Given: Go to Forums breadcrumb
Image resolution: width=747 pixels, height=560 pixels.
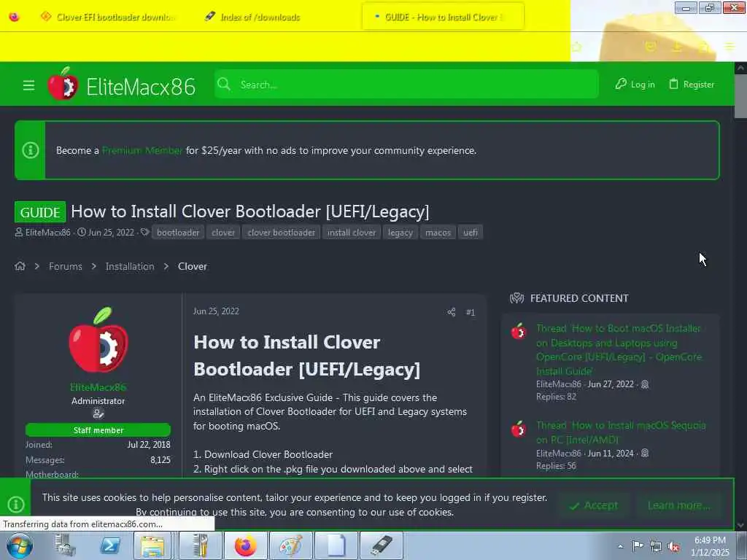Looking at the screenshot, I should pyautogui.click(x=65, y=266).
